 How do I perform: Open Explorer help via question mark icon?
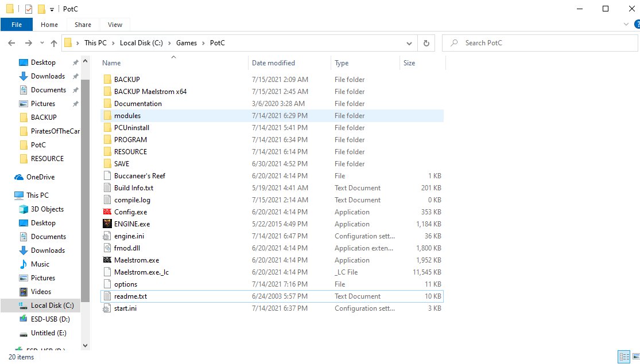point(637,25)
